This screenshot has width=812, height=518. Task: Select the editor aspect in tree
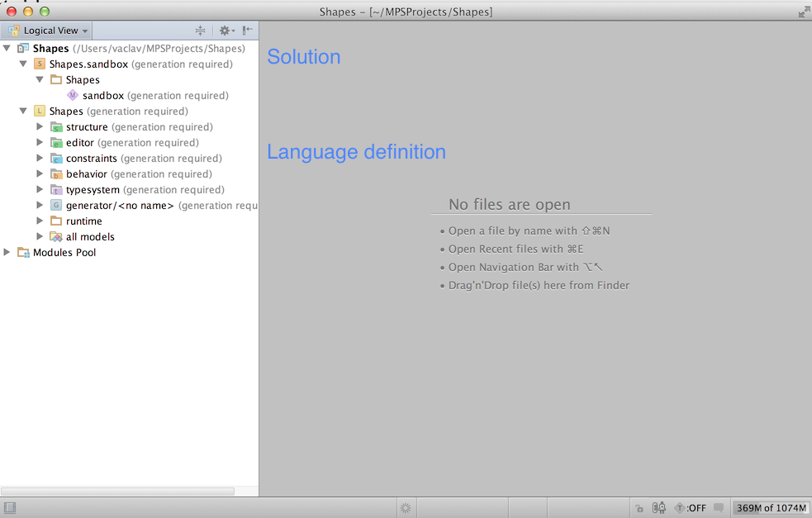coord(80,143)
